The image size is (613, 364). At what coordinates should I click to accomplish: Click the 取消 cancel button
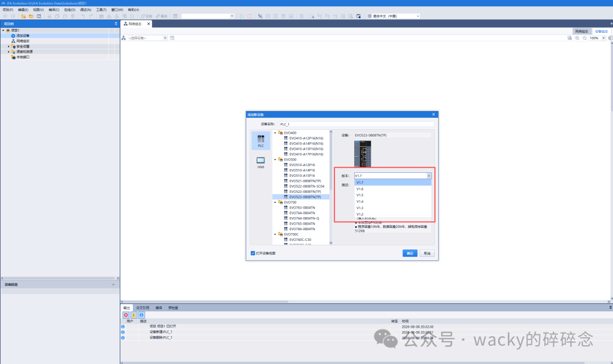(427, 253)
